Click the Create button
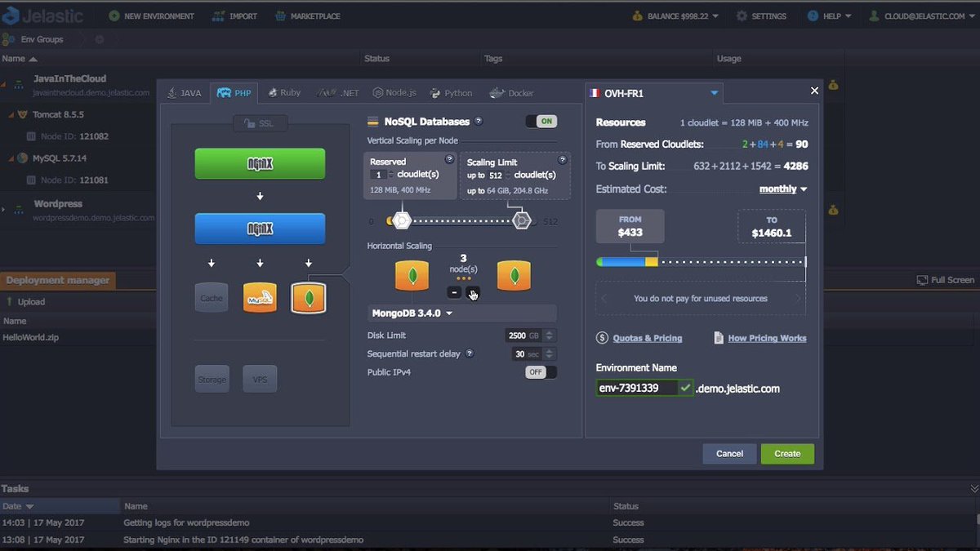The image size is (980, 551). [x=787, y=454]
